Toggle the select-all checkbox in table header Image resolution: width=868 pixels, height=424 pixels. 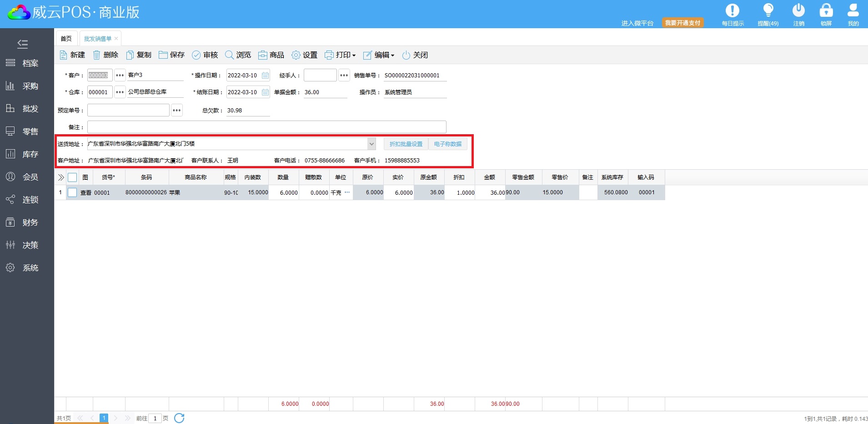coord(72,177)
